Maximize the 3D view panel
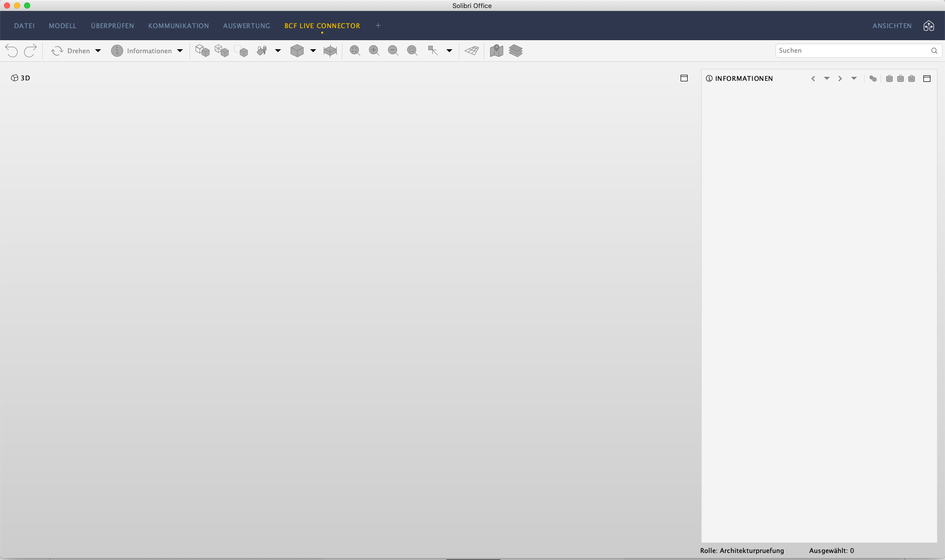 [684, 78]
